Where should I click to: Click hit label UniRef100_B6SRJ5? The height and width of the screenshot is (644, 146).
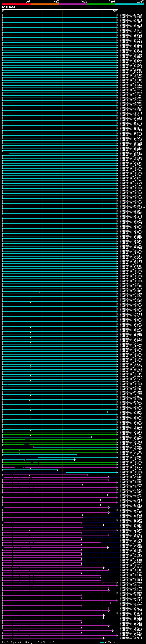(131, 123)
